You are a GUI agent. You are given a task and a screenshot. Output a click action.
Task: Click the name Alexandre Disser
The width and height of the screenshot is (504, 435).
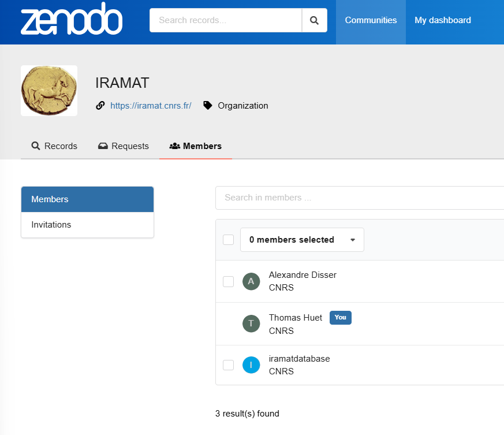(x=303, y=275)
